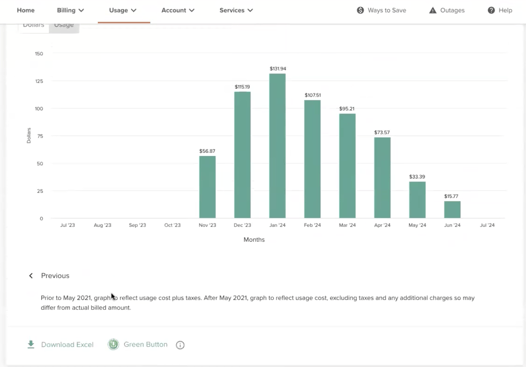Open the info icon beside Green Button

click(x=180, y=345)
